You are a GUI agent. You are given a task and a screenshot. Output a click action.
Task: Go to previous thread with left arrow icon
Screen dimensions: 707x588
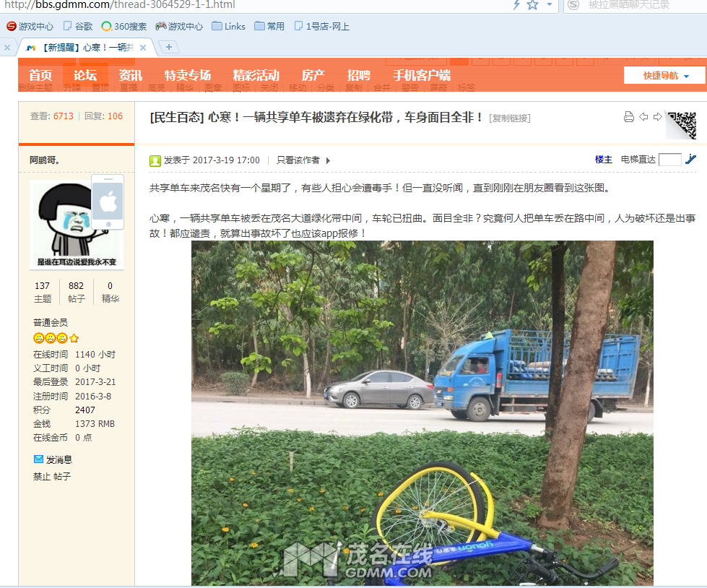coord(643,117)
